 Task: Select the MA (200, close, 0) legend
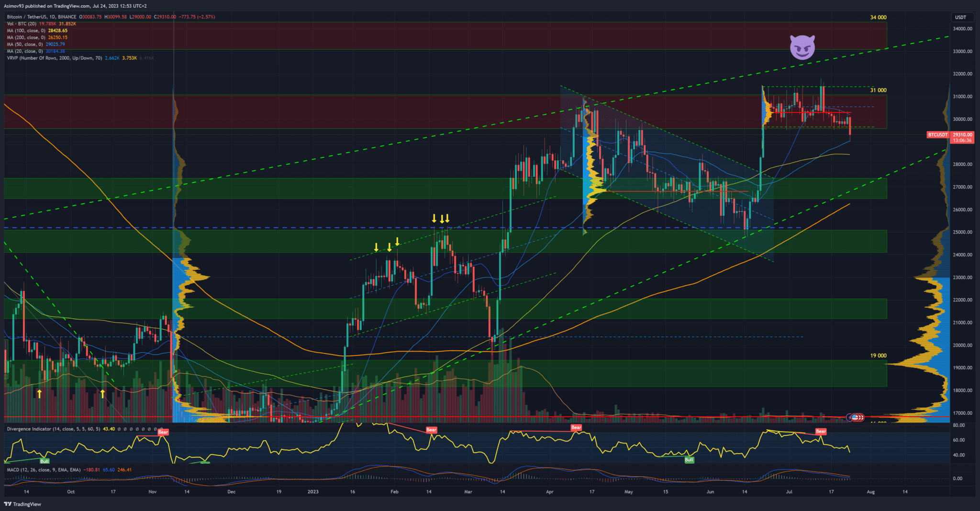tap(26, 37)
